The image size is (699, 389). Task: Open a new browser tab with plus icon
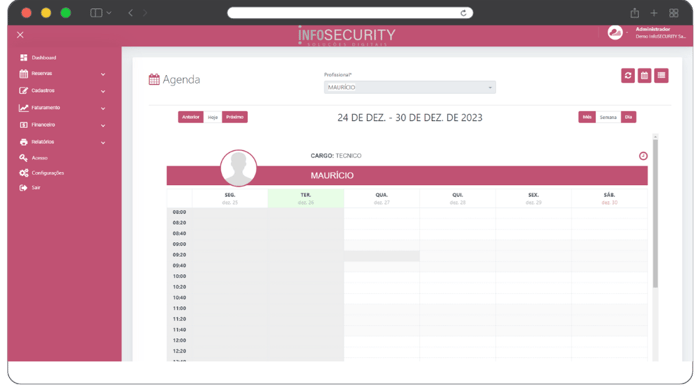point(654,13)
